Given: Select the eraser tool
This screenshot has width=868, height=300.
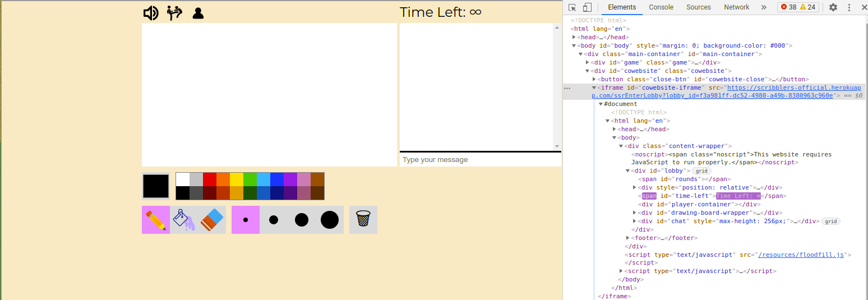Looking at the screenshot, I should pyautogui.click(x=212, y=220).
